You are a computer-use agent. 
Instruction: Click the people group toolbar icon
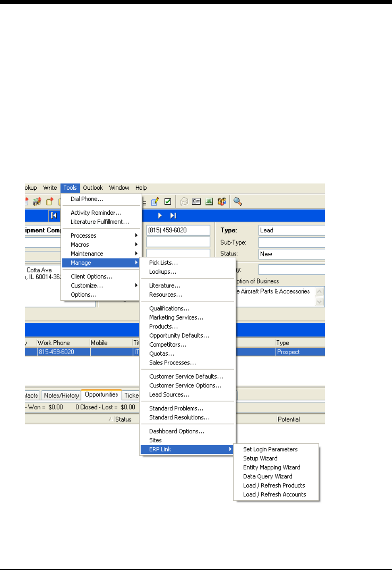click(x=222, y=201)
